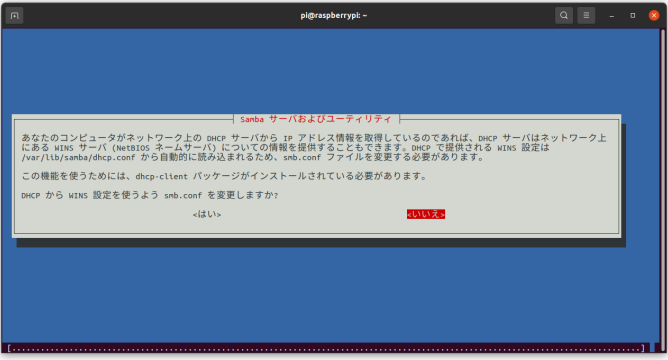Image resolution: width=668 pixels, height=360 pixels.
Task: Select the <はい> button
Action: point(207,214)
